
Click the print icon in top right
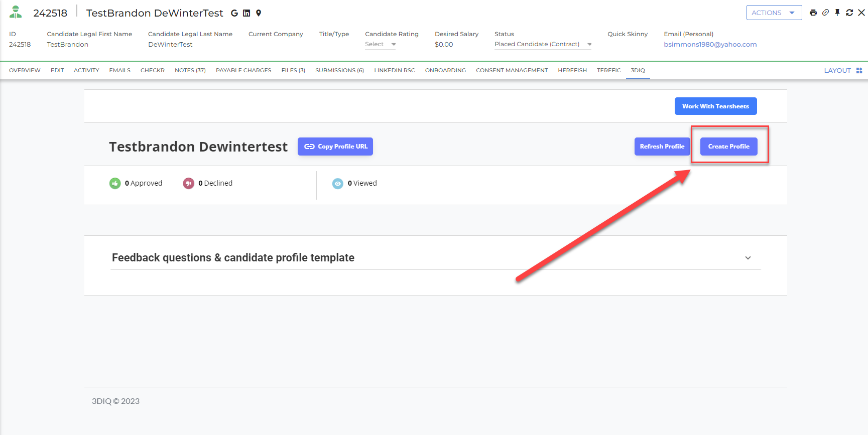tap(813, 13)
